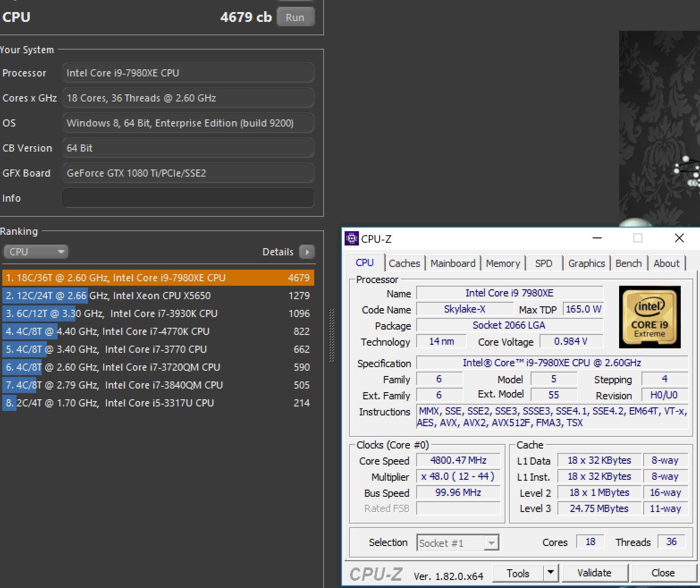This screenshot has width=700, height=588.
Task: Click the Ext. Model value 55
Action: (x=553, y=395)
